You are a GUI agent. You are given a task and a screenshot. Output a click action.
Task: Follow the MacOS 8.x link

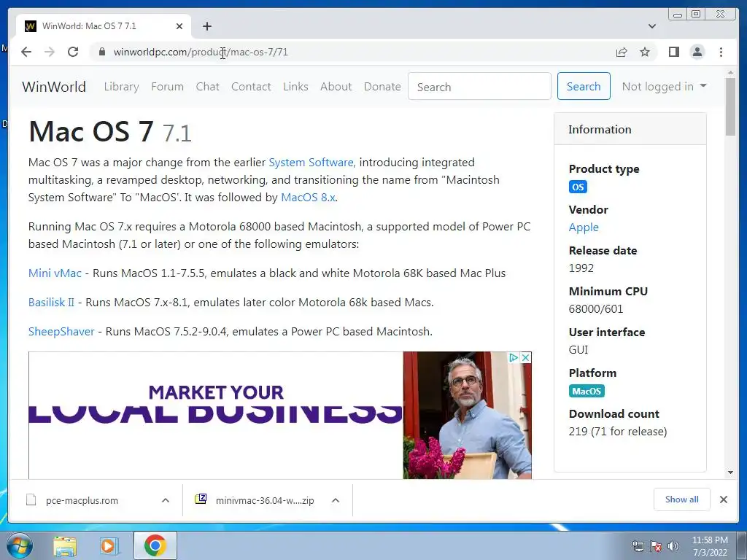[309, 197]
